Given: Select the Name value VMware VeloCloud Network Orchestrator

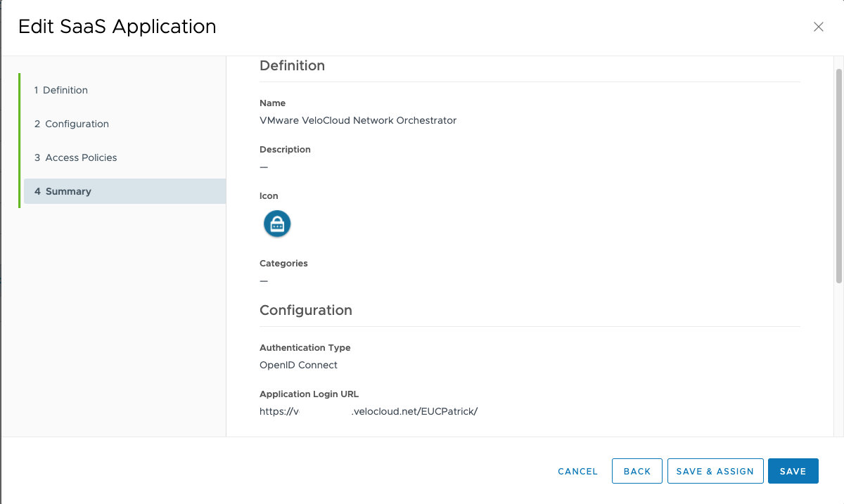Looking at the screenshot, I should (x=358, y=120).
